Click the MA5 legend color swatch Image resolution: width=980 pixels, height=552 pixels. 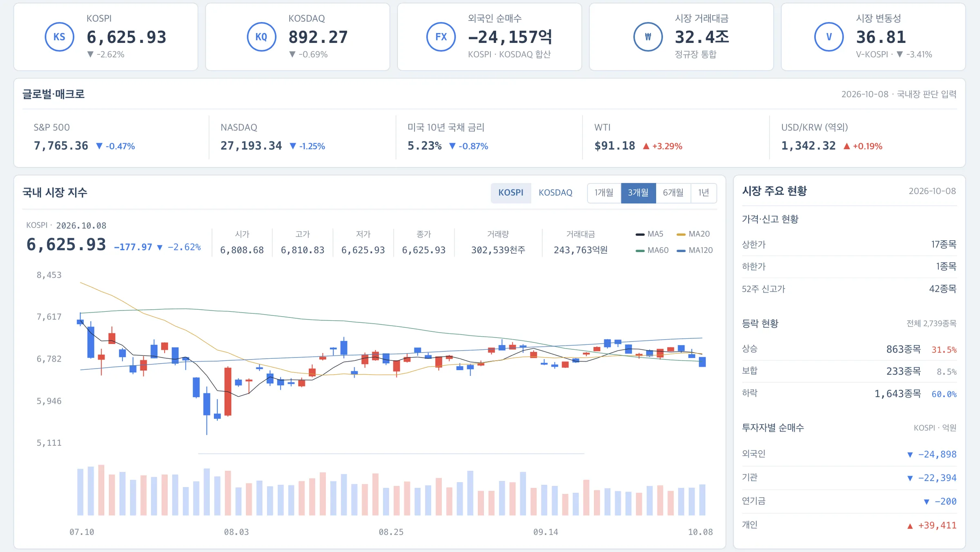coord(640,235)
